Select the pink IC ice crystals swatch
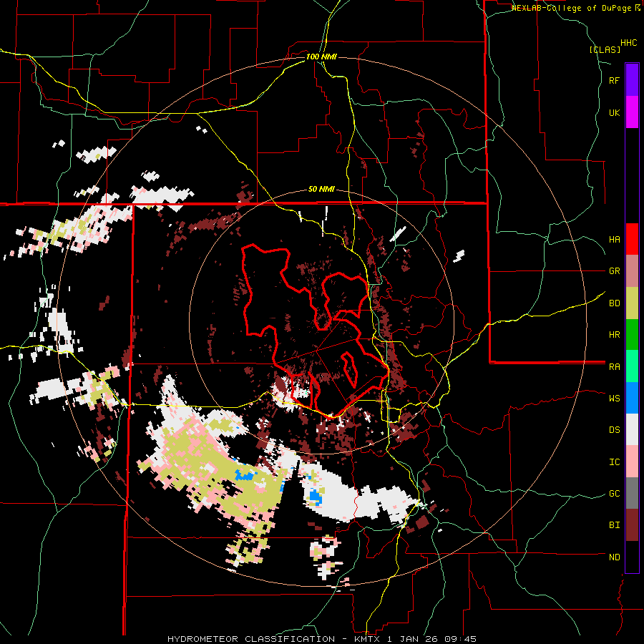This screenshot has height=644, width=644. 632,462
